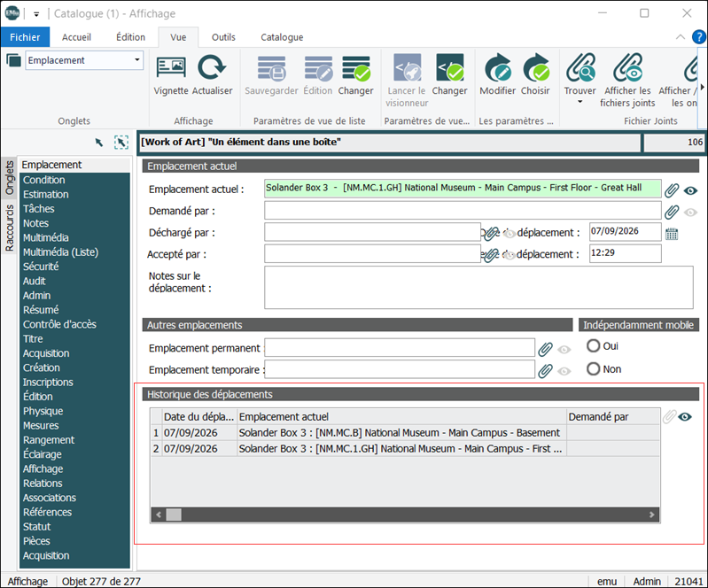Open quick access toolbar dropdown arrow
The image size is (708, 588).
(x=36, y=14)
